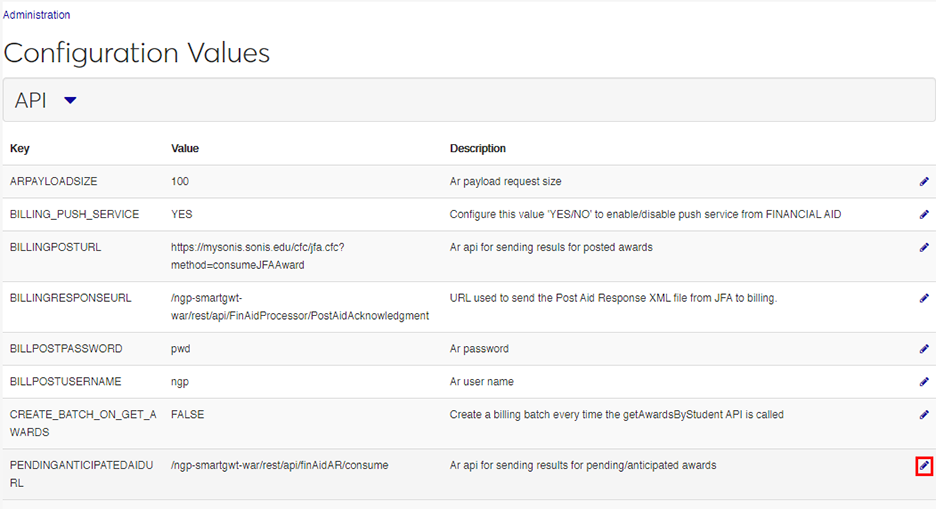Screen dimensions: 936x509
Task: Go to the Administration breadcrumb link
Action: (x=37, y=15)
